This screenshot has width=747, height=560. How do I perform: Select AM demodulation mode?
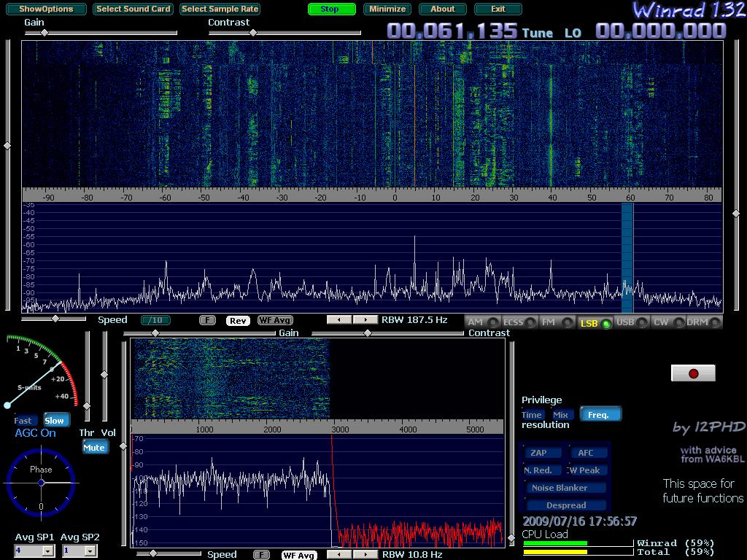click(x=483, y=322)
